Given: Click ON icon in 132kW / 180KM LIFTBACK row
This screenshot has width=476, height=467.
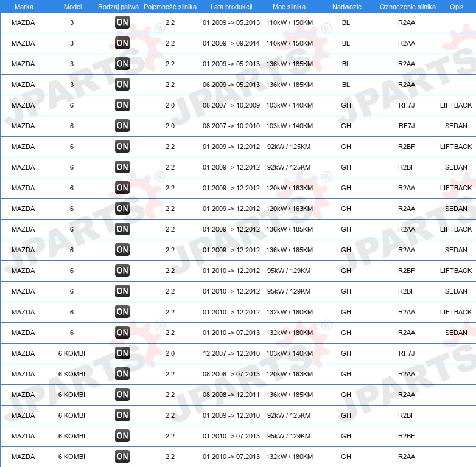Looking at the screenshot, I should click(x=122, y=312).
